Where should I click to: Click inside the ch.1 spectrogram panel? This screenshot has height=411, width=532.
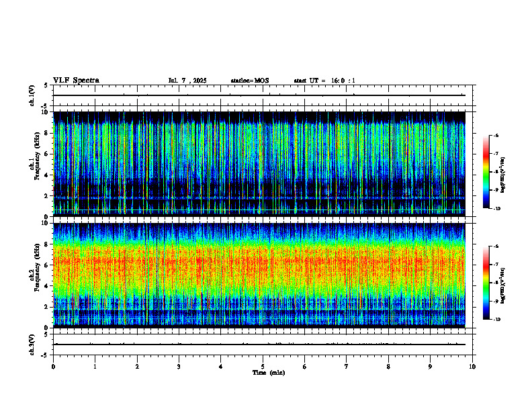(259, 164)
